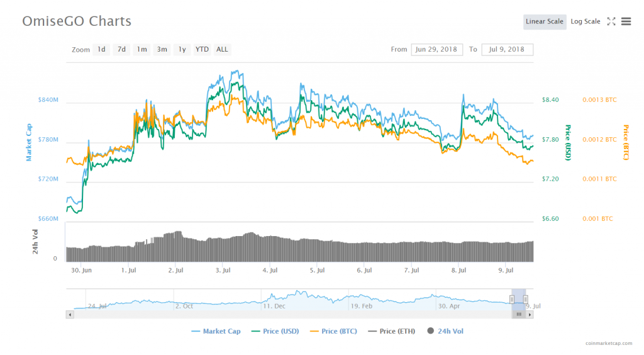This screenshot has height=355, width=644.
Task: Set zoom to ALL
Action: click(x=222, y=50)
